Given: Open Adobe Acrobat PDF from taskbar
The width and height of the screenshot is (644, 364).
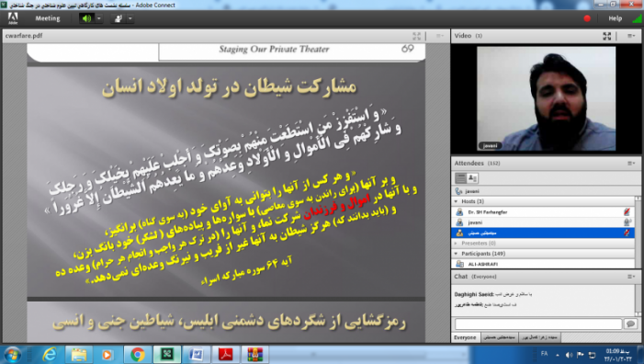Looking at the screenshot, I should pos(225,354).
